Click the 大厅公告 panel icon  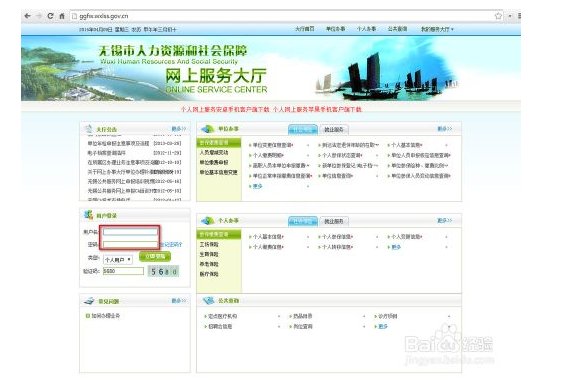click(x=88, y=128)
